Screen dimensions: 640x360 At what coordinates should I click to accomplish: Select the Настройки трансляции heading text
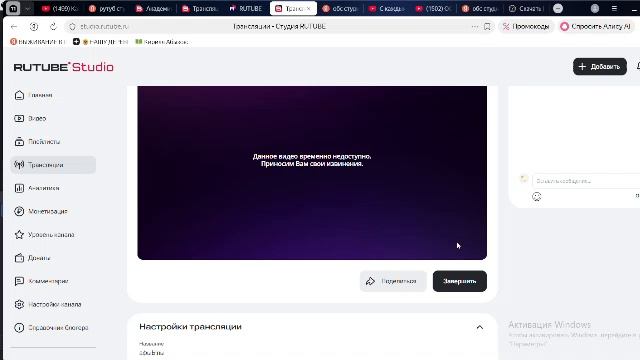(x=191, y=327)
